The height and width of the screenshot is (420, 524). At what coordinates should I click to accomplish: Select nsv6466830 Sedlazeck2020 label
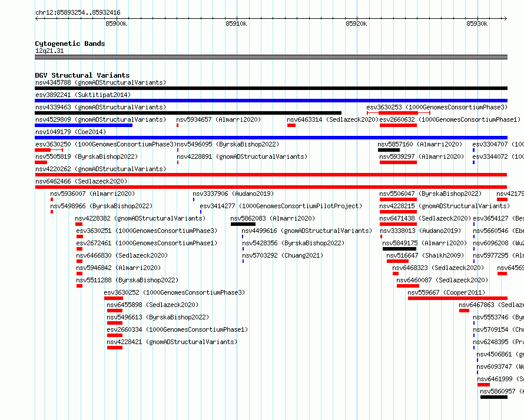click(x=122, y=255)
